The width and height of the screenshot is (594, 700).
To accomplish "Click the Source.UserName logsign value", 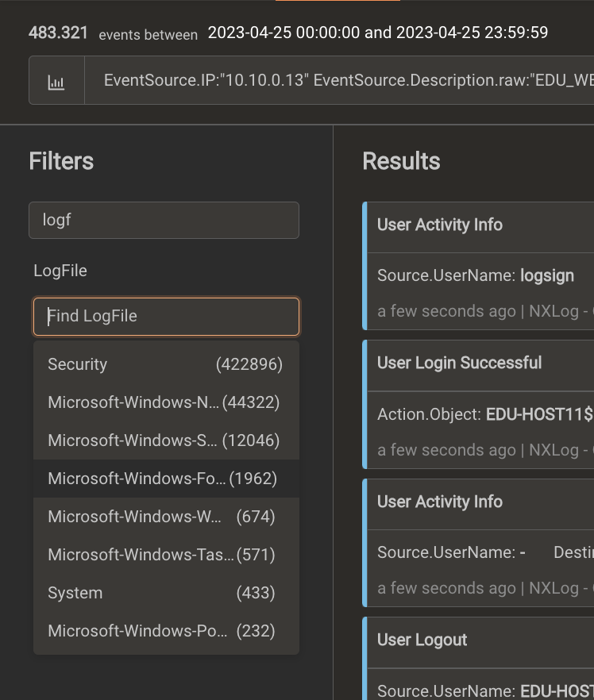I will point(547,275).
